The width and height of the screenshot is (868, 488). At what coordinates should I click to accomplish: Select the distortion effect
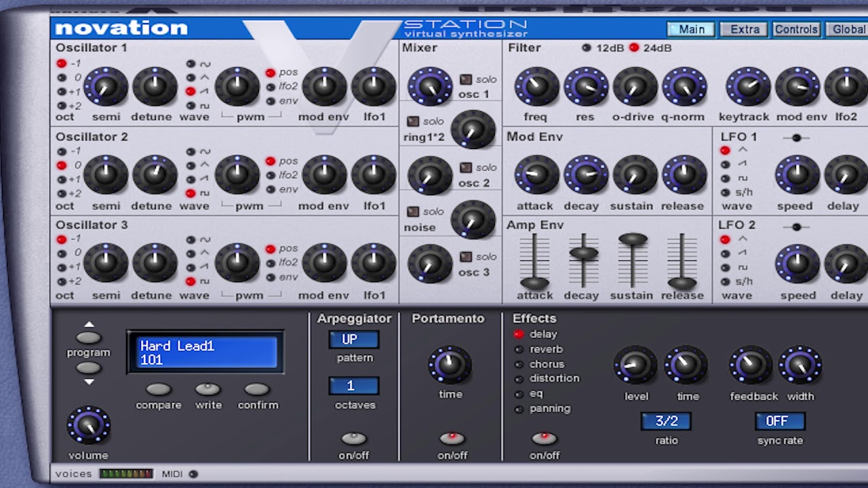(519, 380)
